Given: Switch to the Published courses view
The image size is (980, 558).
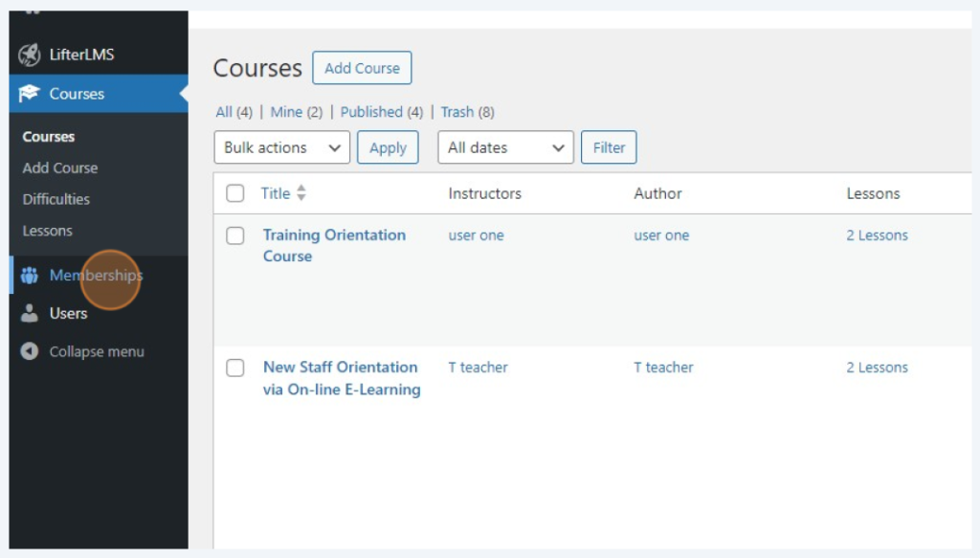Looking at the screenshot, I should pos(372,112).
